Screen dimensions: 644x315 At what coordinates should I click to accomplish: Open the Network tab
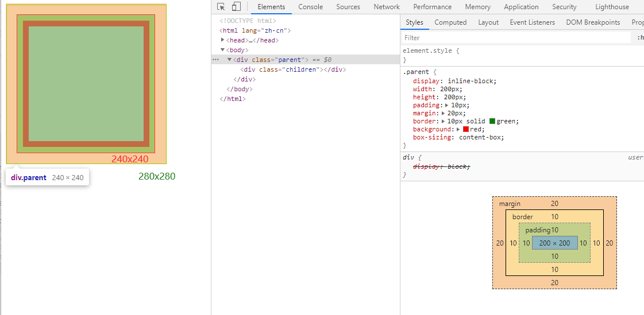[x=387, y=7]
